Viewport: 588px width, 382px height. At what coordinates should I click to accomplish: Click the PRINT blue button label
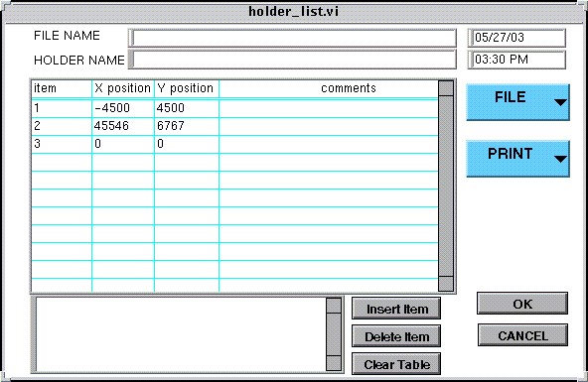[x=510, y=154]
